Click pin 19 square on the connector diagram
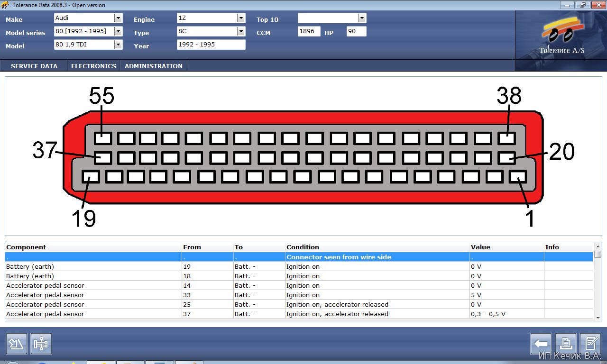Screen dimensions: 607x364 91,177
